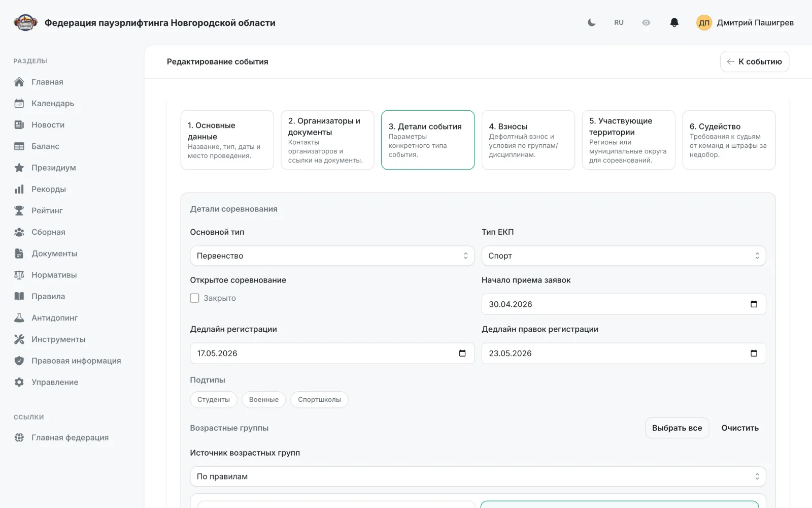Open the Рекорды bar chart icon
The width and height of the screenshot is (812, 508).
(x=19, y=189)
